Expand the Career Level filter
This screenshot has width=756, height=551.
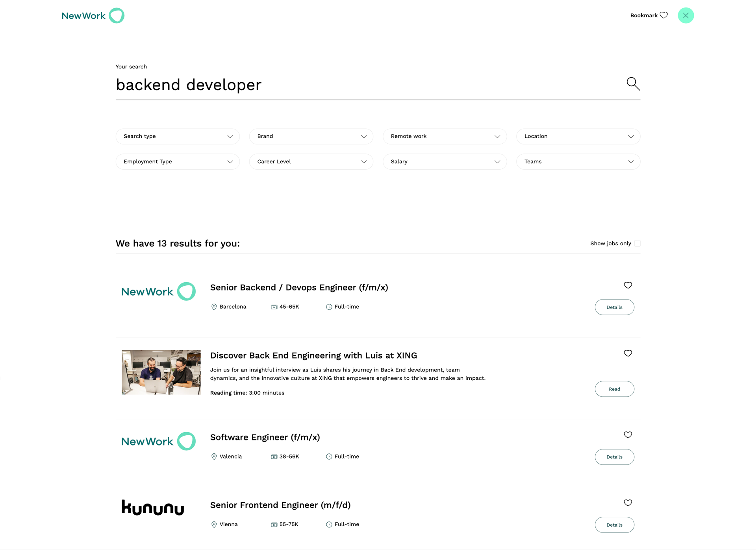(311, 162)
